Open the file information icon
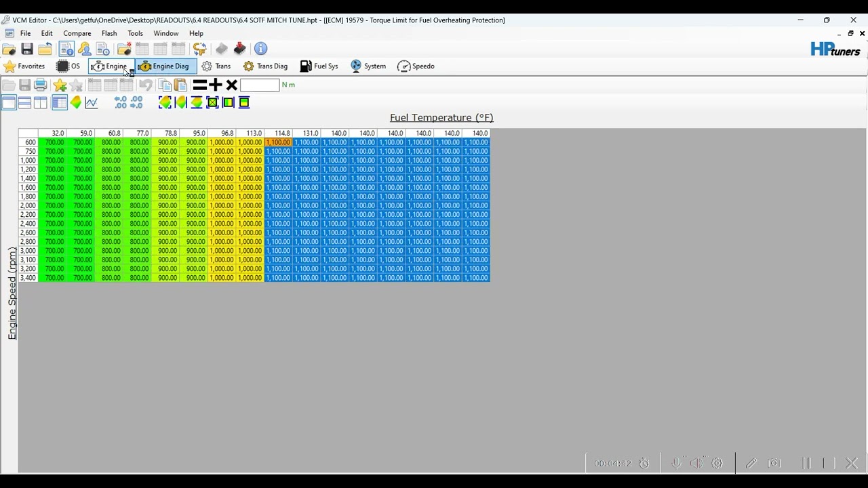The width and height of the screenshot is (868, 488). (x=66, y=49)
